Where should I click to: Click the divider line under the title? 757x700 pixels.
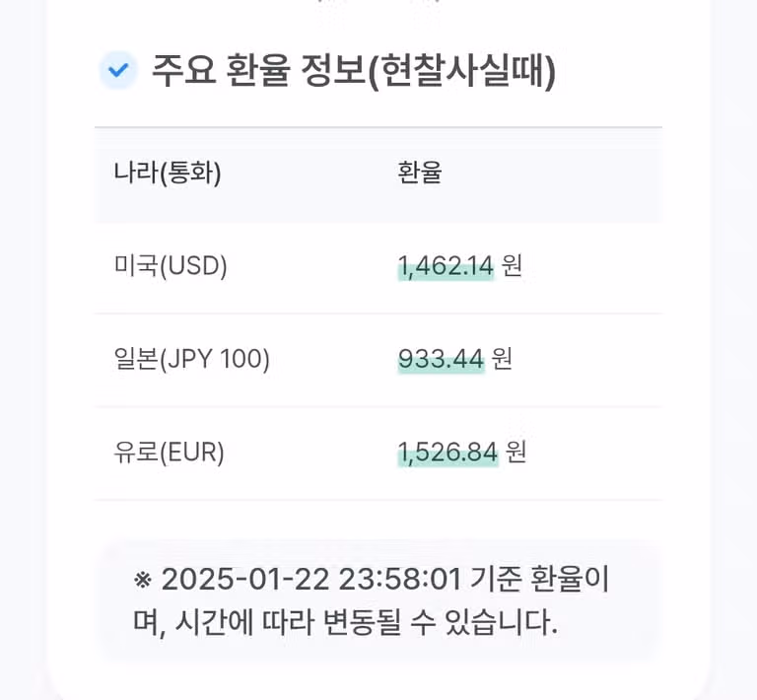(378, 127)
